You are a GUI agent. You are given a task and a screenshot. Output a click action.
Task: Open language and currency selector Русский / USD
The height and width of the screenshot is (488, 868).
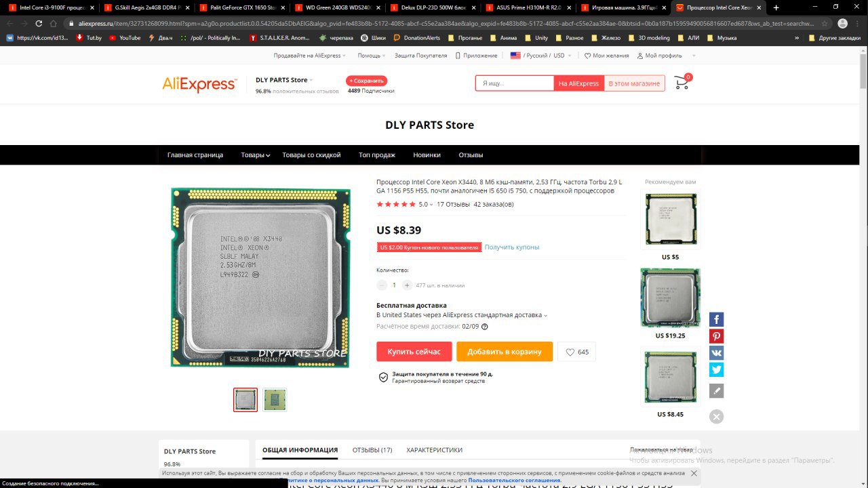click(540, 56)
